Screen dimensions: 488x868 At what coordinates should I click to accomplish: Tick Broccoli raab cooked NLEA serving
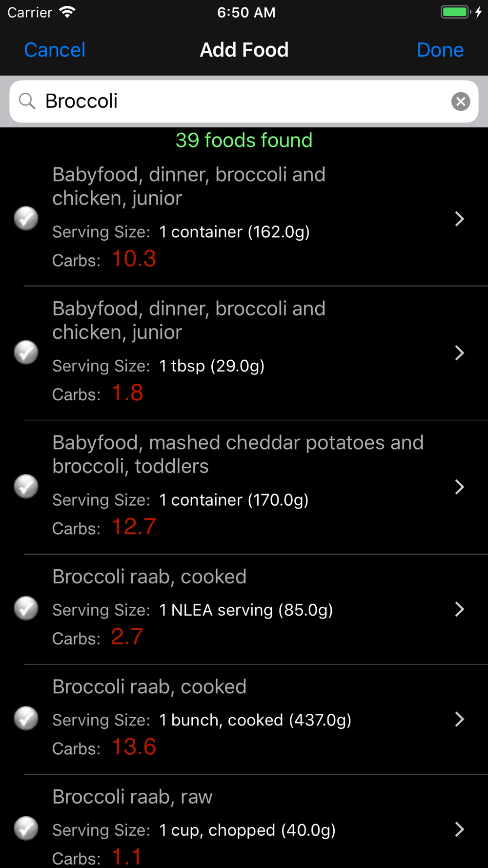point(26,608)
